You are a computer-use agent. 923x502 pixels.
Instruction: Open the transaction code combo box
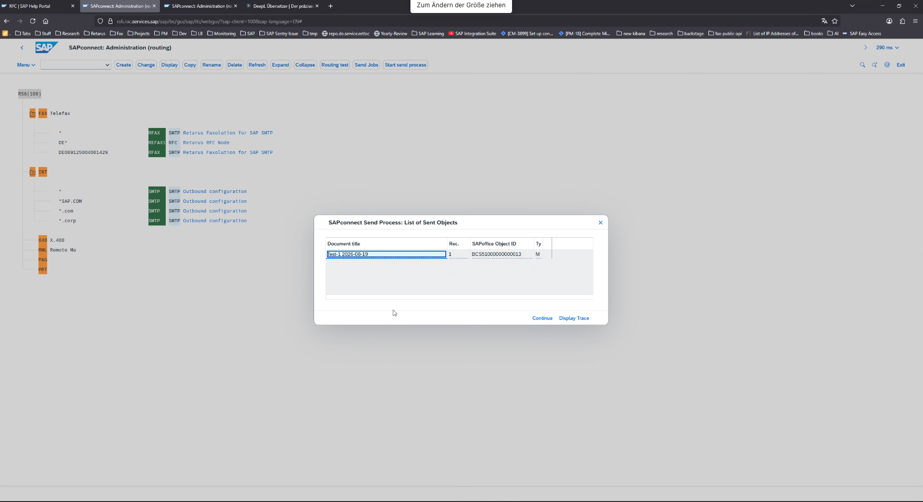coord(75,65)
